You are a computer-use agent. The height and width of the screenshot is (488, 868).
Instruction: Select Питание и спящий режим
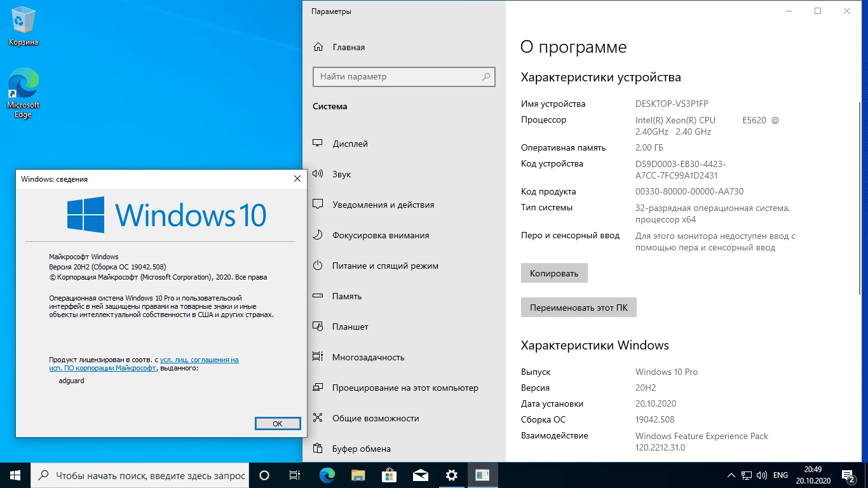click(404, 266)
